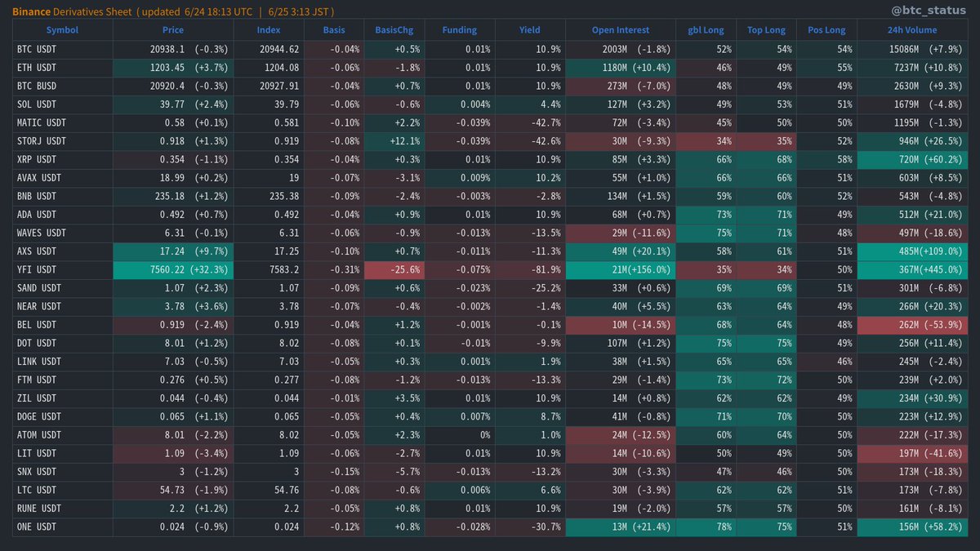Sort by the Yield column
The height and width of the screenshot is (551, 980).
(x=529, y=30)
